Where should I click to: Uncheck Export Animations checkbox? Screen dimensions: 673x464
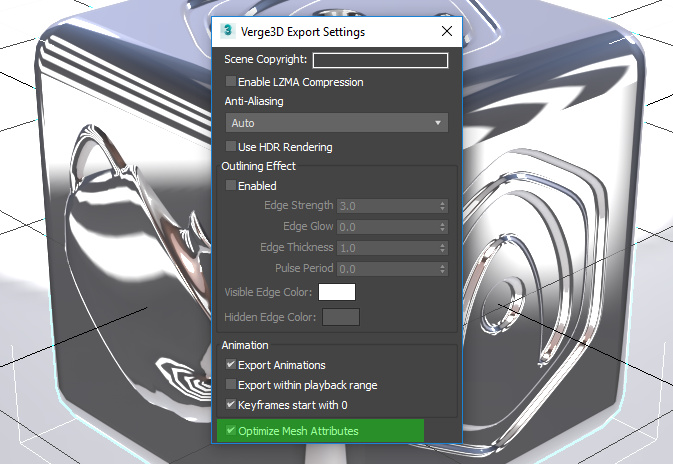tap(231, 364)
